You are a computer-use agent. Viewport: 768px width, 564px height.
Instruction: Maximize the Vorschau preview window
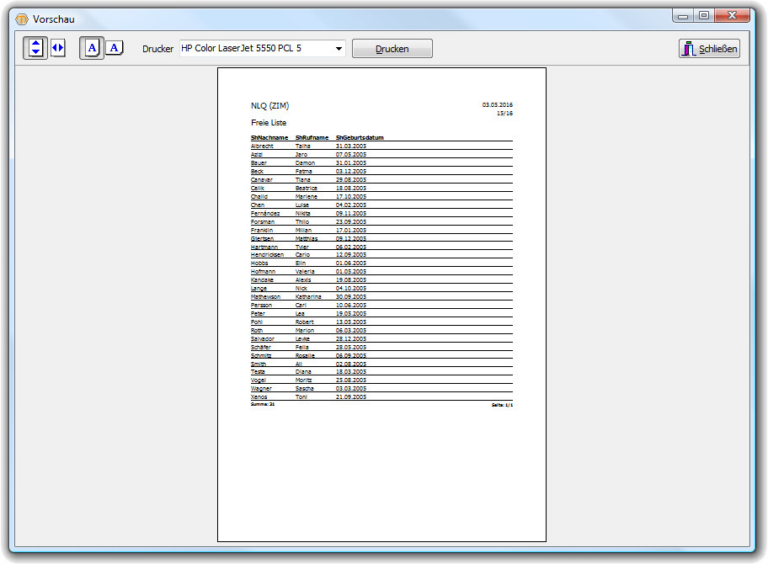[x=704, y=16]
